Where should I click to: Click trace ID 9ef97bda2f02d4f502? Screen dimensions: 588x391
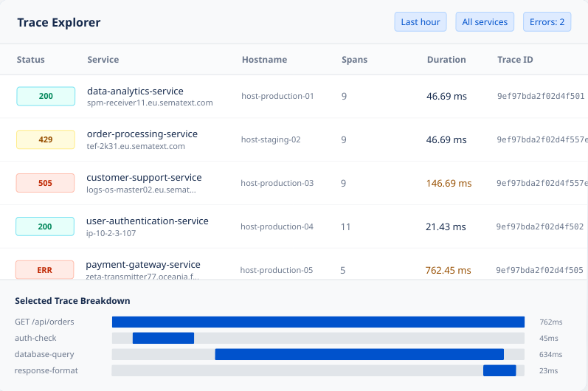click(x=539, y=226)
